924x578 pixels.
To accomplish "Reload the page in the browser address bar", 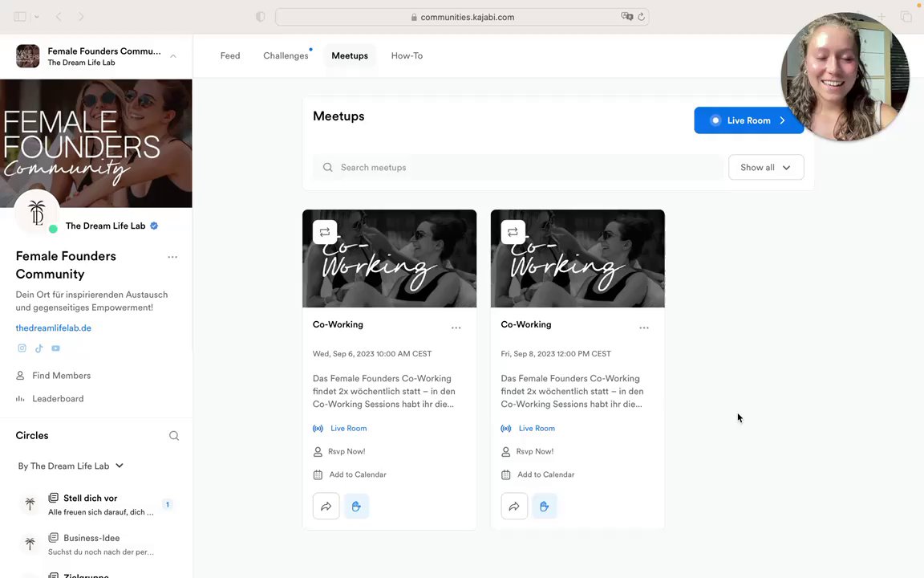I will coord(641,17).
